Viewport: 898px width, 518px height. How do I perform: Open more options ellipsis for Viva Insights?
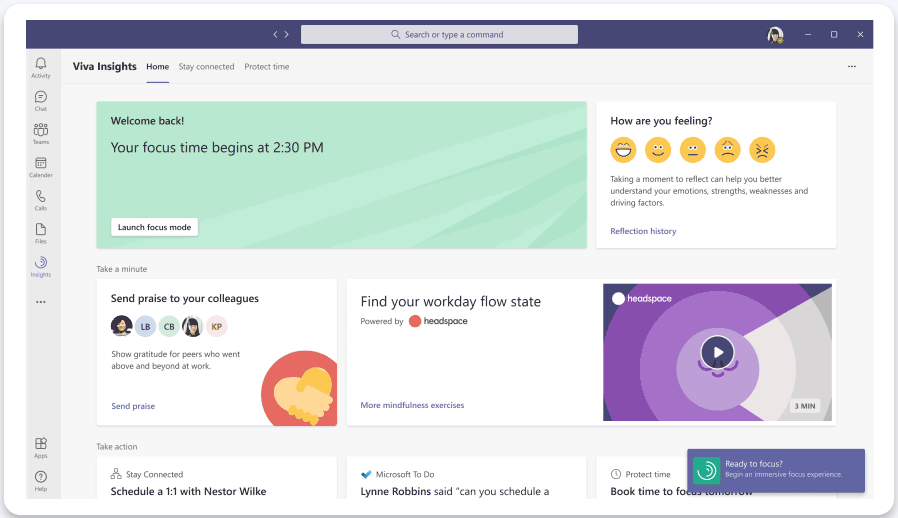point(851,67)
